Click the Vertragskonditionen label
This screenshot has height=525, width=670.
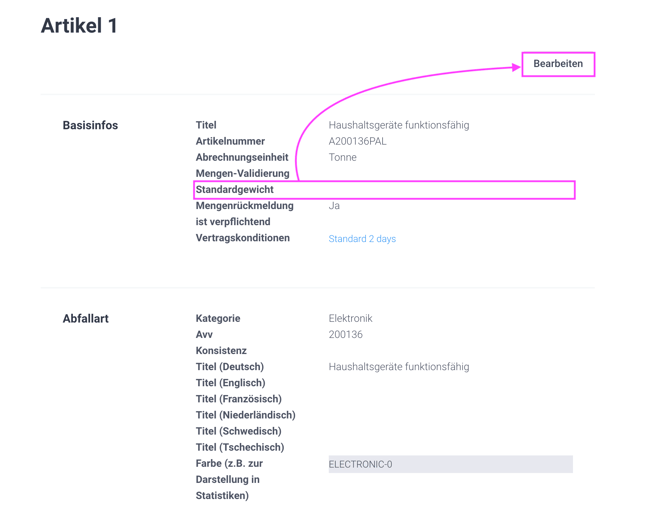[x=243, y=238]
